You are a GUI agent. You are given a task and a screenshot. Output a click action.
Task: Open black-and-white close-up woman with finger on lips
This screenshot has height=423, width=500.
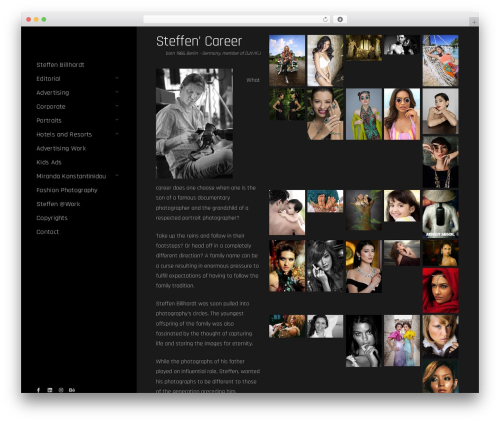click(x=364, y=341)
